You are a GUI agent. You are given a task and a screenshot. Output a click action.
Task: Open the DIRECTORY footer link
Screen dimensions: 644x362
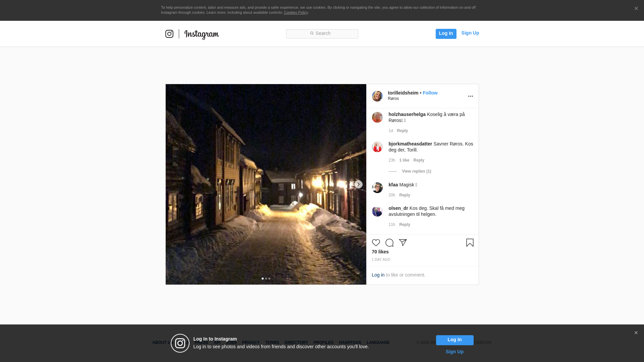pos(296,343)
